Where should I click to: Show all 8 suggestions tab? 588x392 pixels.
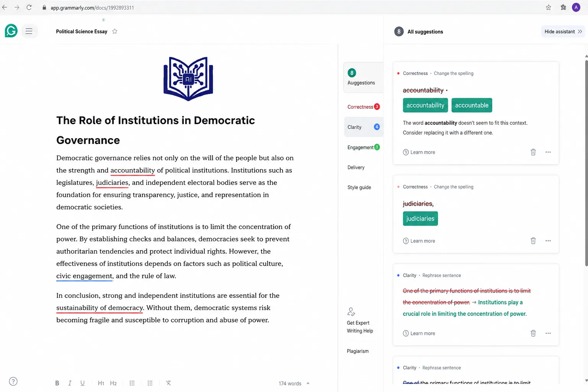[x=363, y=77]
